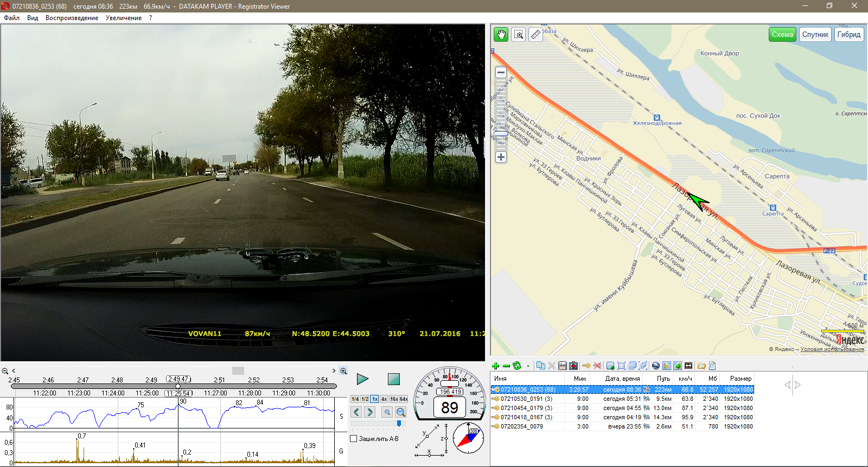Screen dimensions: 868x467
Task: Click the map zoom in plus button
Action: tap(501, 157)
